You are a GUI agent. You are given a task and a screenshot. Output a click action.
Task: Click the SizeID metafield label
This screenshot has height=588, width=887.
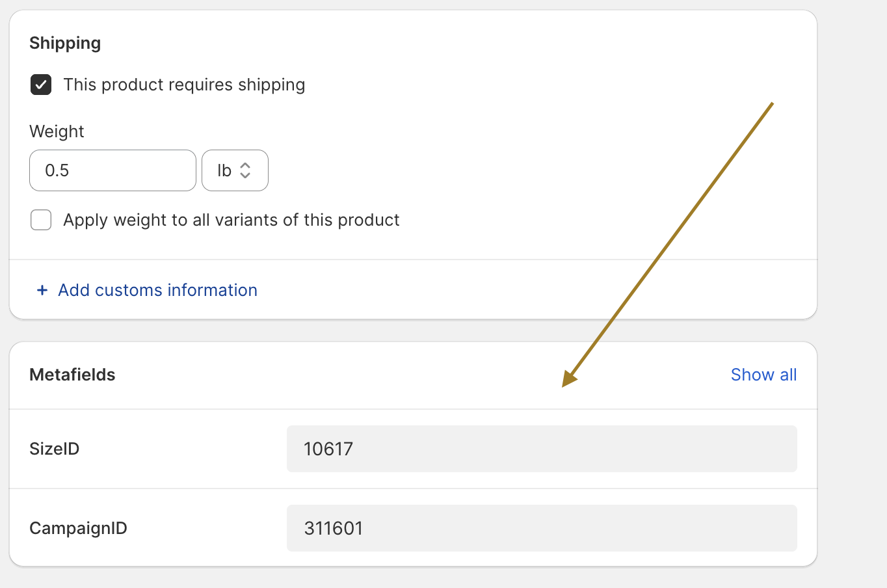click(55, 449)
